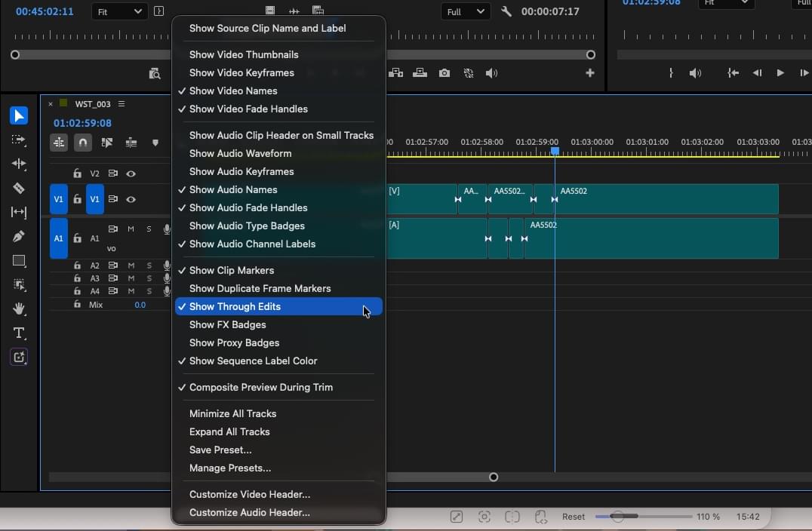This screenshot has height=531, width=812.
Task: Click the Export Frame camera icon
Action: pos(444,73)
